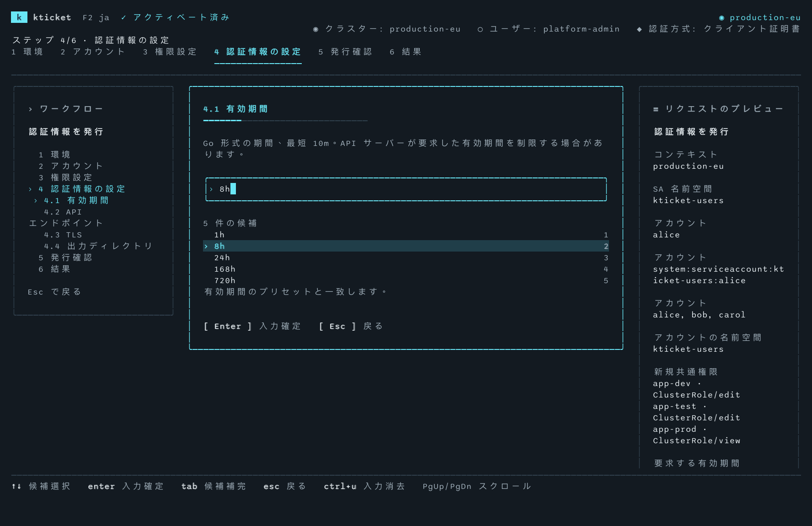Viewport: 812px width, 526px height.
Task: Go to step 5 発行確認 tab
Action: [345, 52]
